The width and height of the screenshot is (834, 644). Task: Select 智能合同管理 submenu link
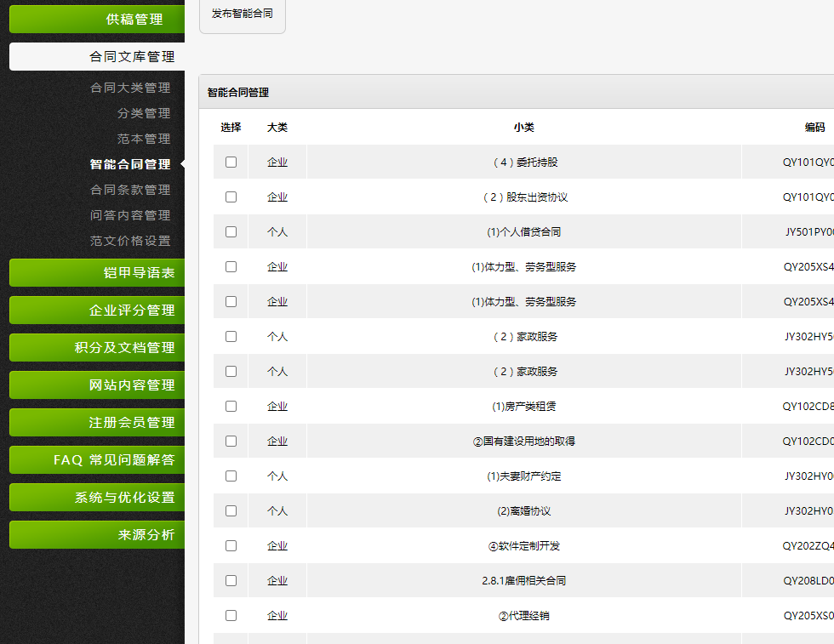point(129,164)
